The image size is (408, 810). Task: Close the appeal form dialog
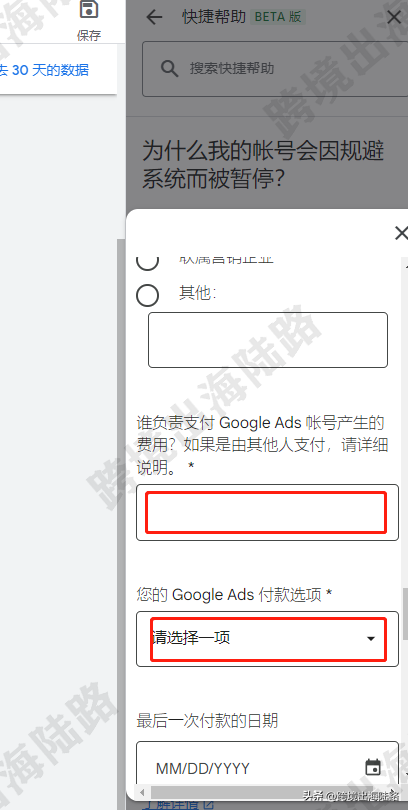click(401, 233)
